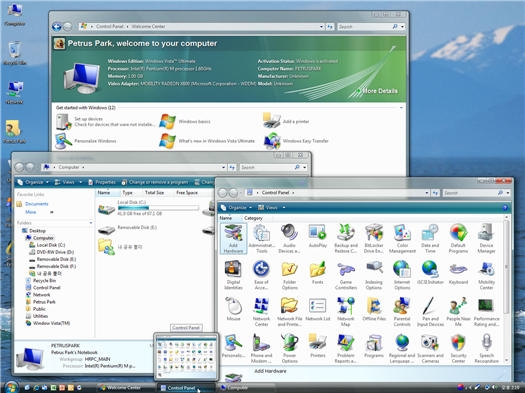Image resolution: width=525 pixels, height=393 pixels.
Task: Open Mouse settings icon
Action: tap(233, 309)
